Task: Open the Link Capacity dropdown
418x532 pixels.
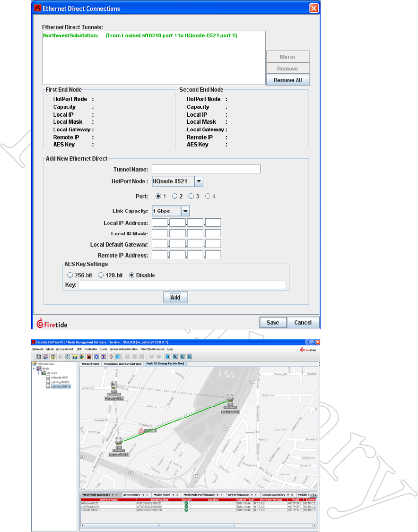Action: 185,211
